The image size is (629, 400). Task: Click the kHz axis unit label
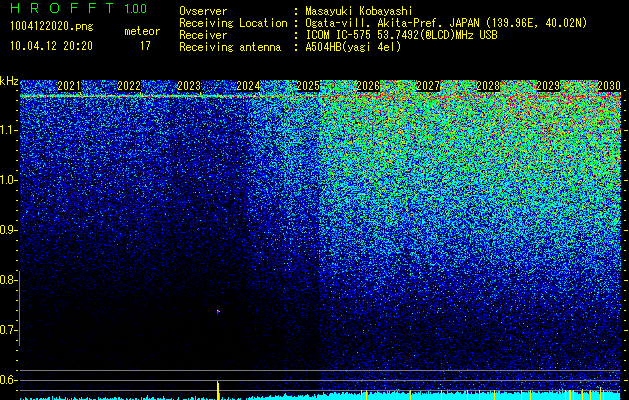pyautogui.click(x=9, y=81)
